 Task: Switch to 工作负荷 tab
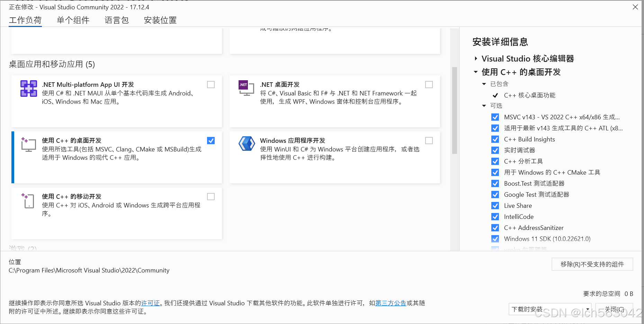point(25,20)
